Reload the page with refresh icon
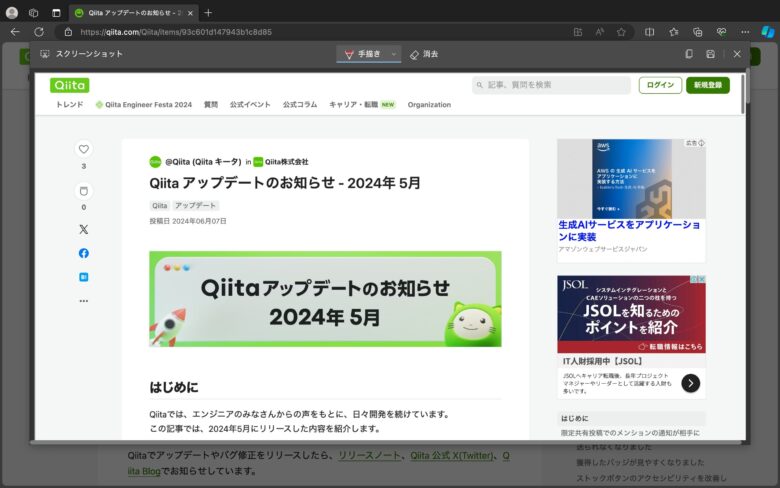Image resolution: width=780 pixels, height=488 pixels. [x=39, y=32]
